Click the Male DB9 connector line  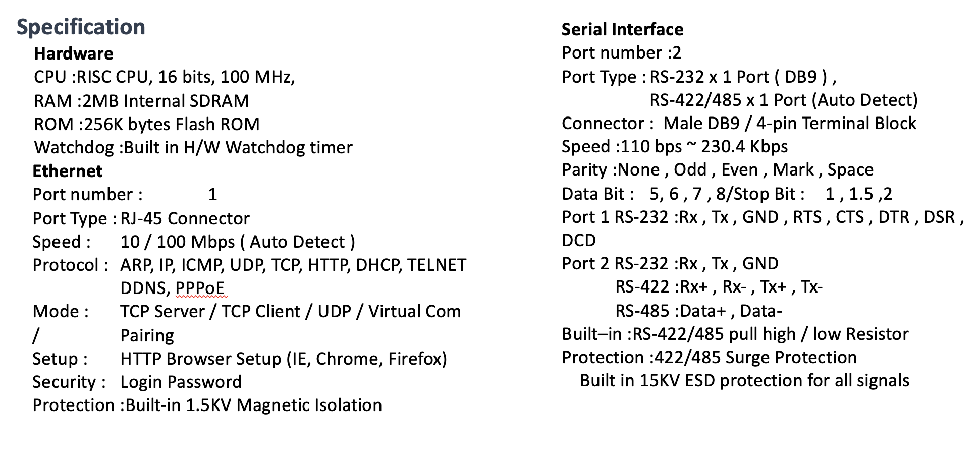click(x=739, y=124)
